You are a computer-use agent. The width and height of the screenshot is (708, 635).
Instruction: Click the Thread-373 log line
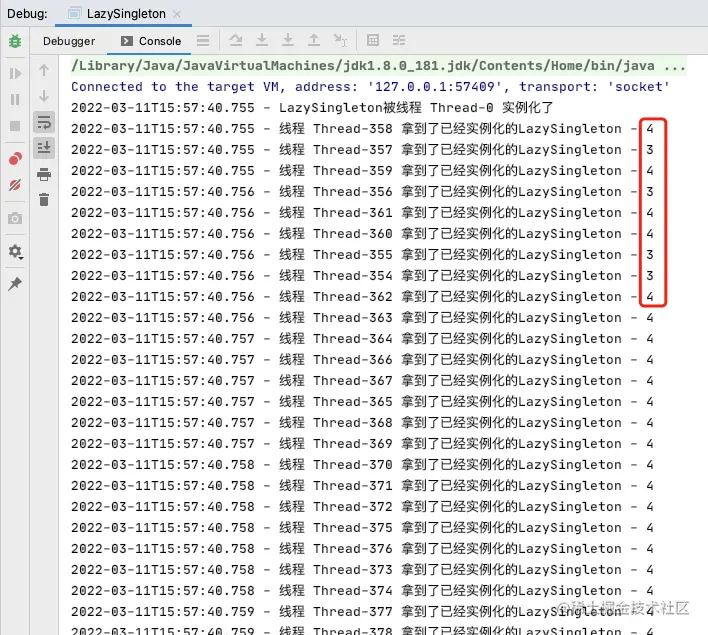pyautogui.click(x=363, y=570)
